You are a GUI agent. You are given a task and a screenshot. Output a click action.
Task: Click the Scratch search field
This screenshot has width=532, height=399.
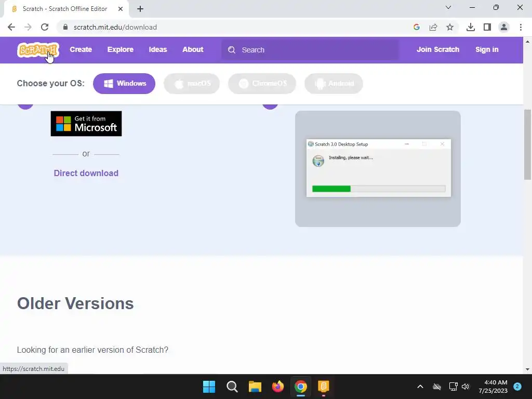310,50
